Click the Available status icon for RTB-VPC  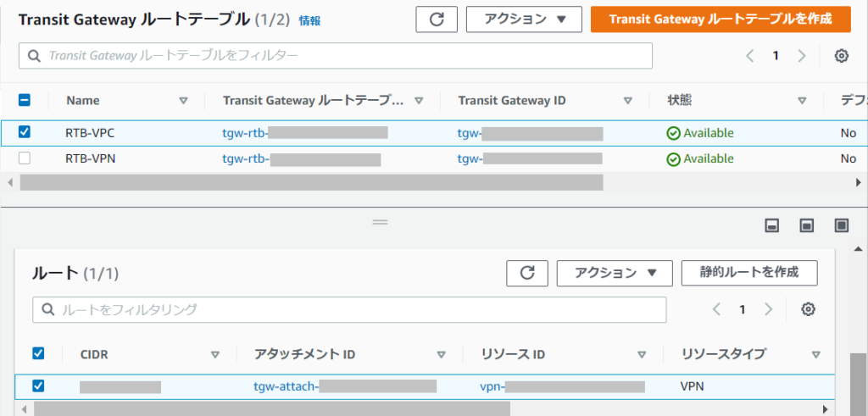coord(673,133)
